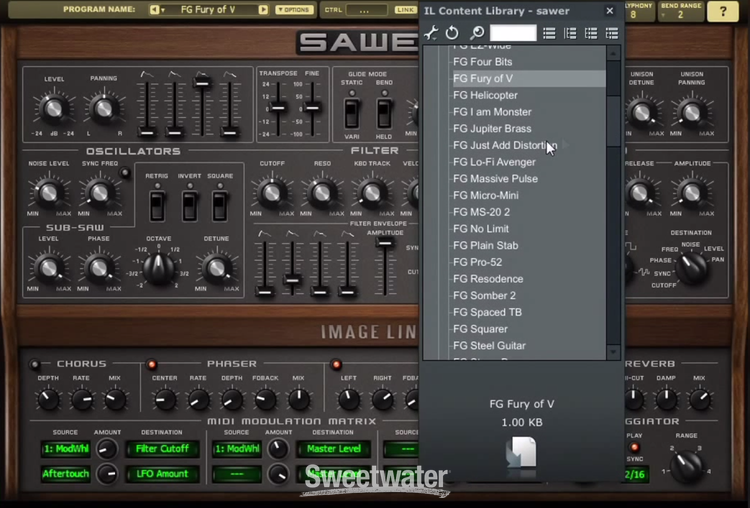This screenshot has height=508, width=750.
Task: Click the FINE tune slider handle
Action: click(x=312, y=108)
